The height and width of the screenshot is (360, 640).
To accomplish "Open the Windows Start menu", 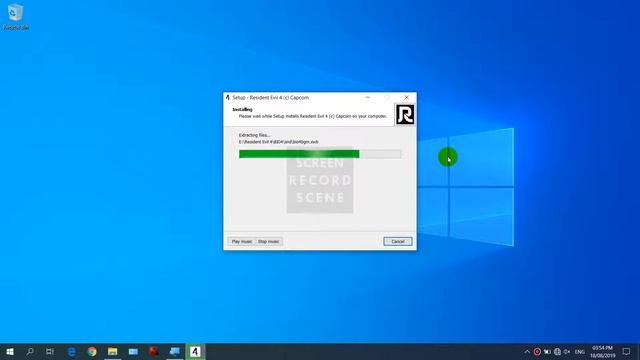I will click(x=10, y=351).
